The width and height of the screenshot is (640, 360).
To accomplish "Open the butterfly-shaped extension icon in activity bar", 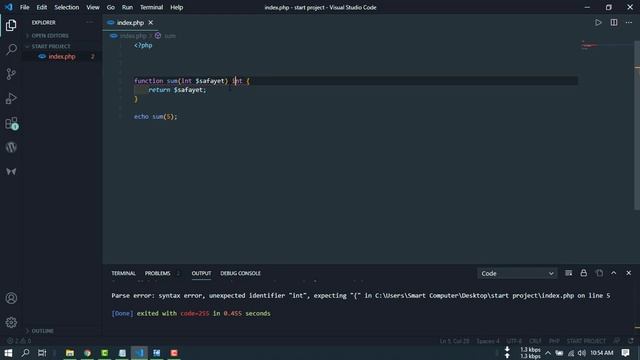I will tap(11, 171).
